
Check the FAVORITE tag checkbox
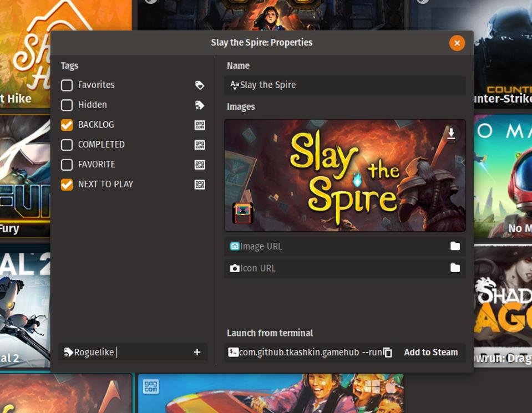(x=67, y=165)
